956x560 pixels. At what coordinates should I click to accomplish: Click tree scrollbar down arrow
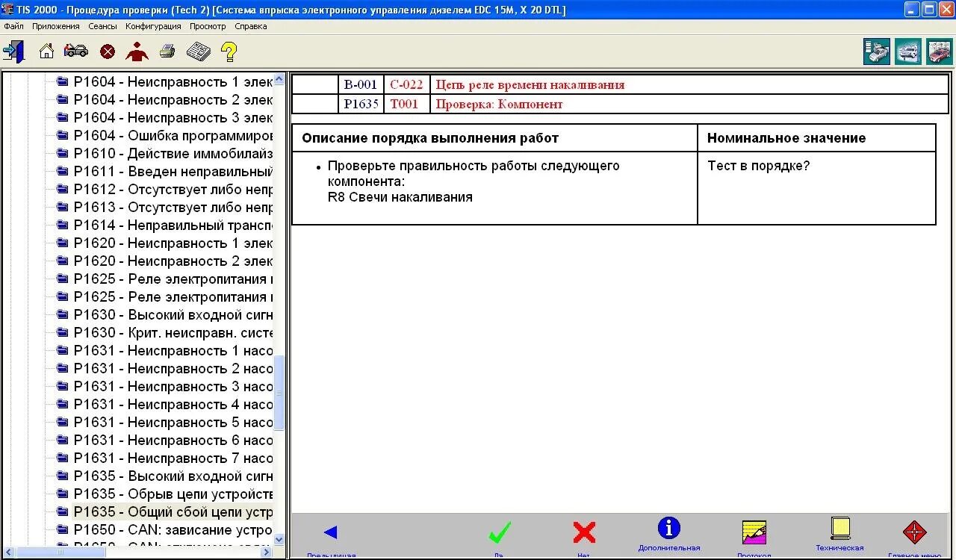279,539
